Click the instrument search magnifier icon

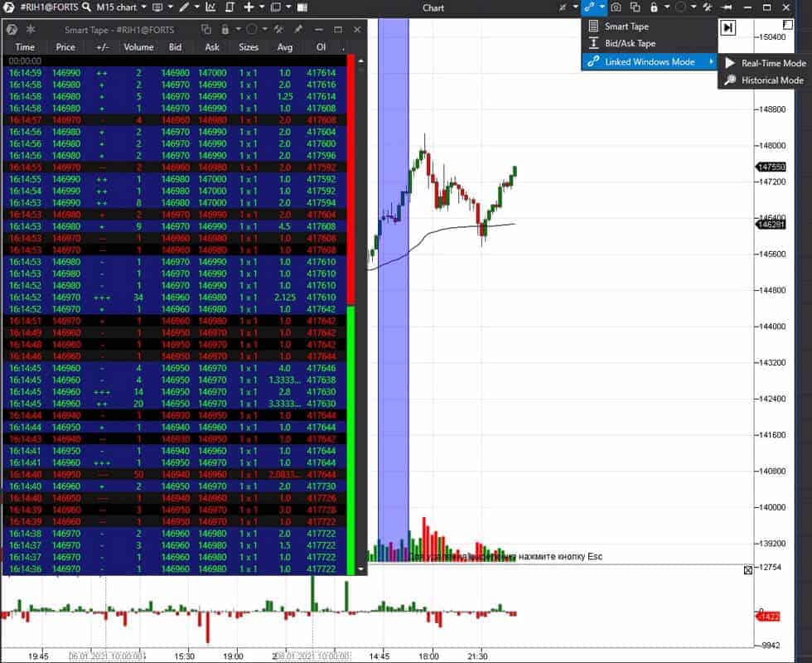[x=86, y=7]
